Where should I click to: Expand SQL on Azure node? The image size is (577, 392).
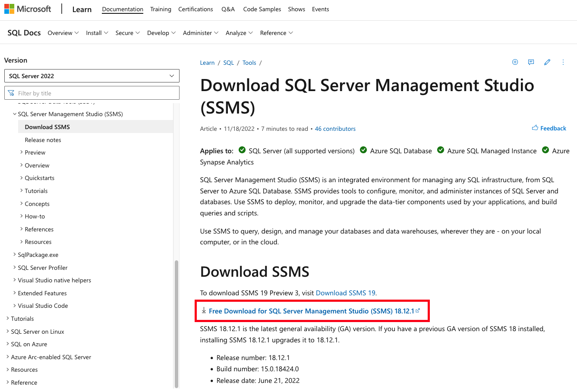(26, 344)
